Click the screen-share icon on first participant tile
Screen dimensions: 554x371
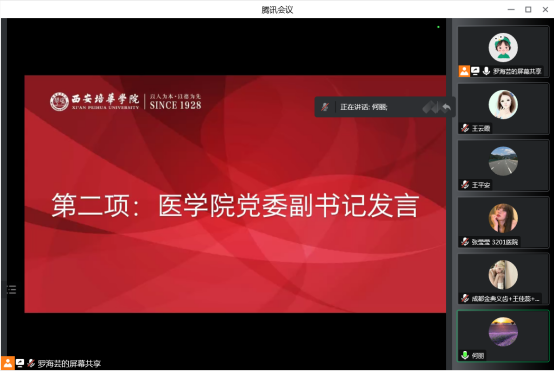pyautogui.click(x=475, y=71)
